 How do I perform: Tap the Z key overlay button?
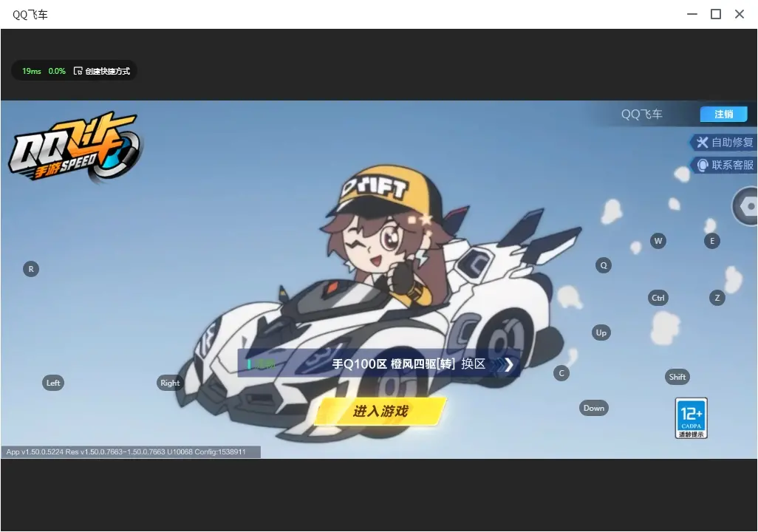coord(717,298)
